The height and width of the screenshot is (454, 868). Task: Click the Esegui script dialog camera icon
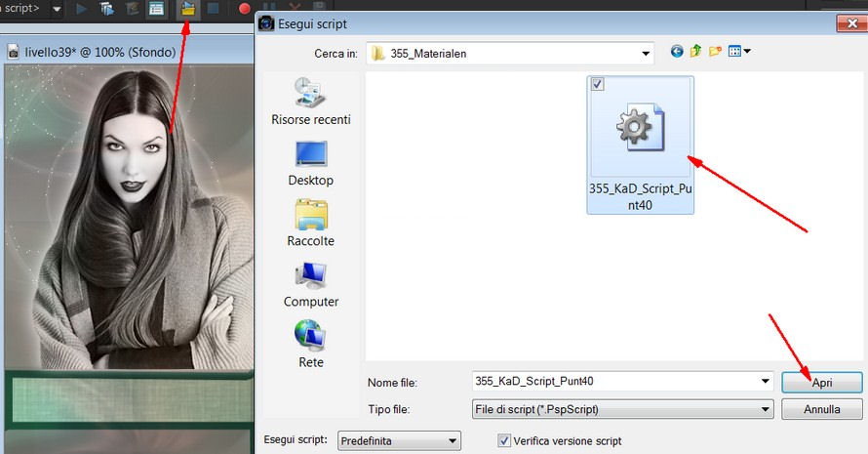(x=267, y=23)
